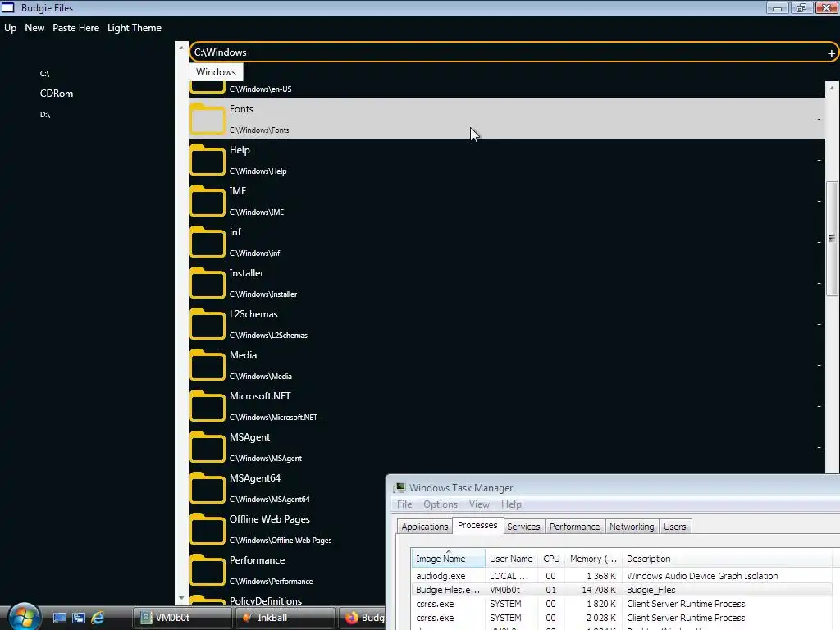Add a new tab with plus button
Image resolution: width=840 pixels, height=630 pixels.
[831, 53]
